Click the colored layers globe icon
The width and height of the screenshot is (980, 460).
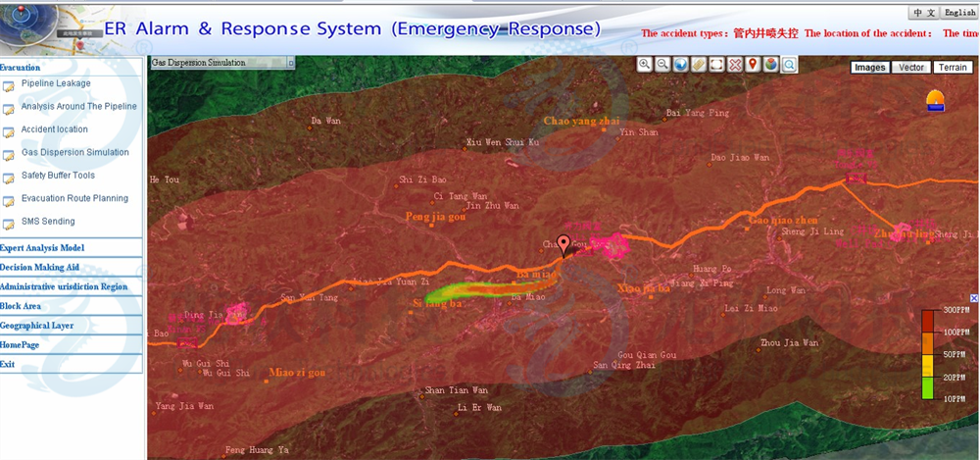coord(771,65)
